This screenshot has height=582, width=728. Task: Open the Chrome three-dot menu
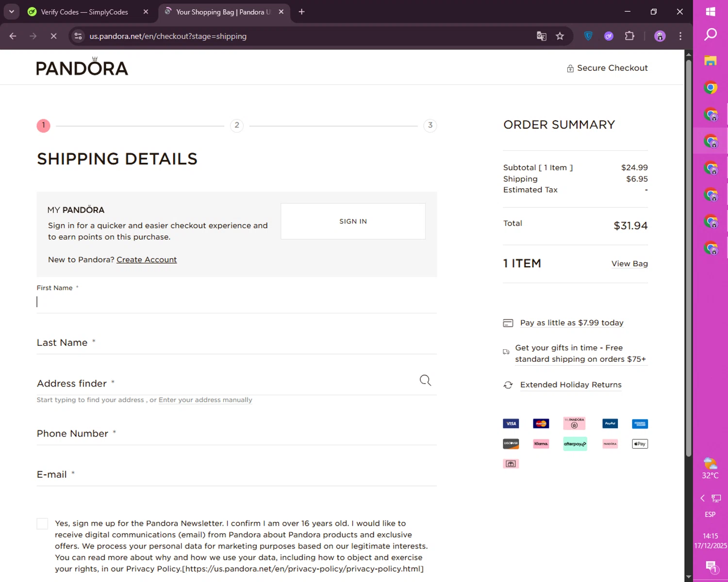680,36
